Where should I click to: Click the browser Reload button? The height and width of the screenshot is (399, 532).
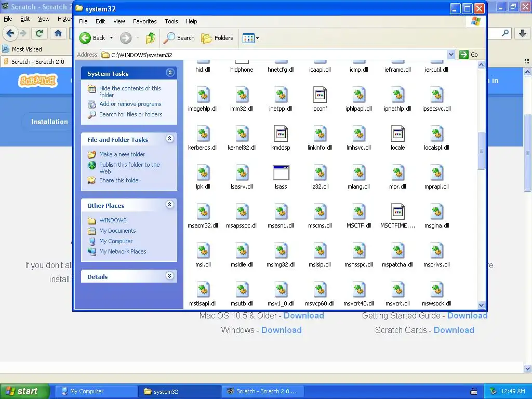pos(39,33)
